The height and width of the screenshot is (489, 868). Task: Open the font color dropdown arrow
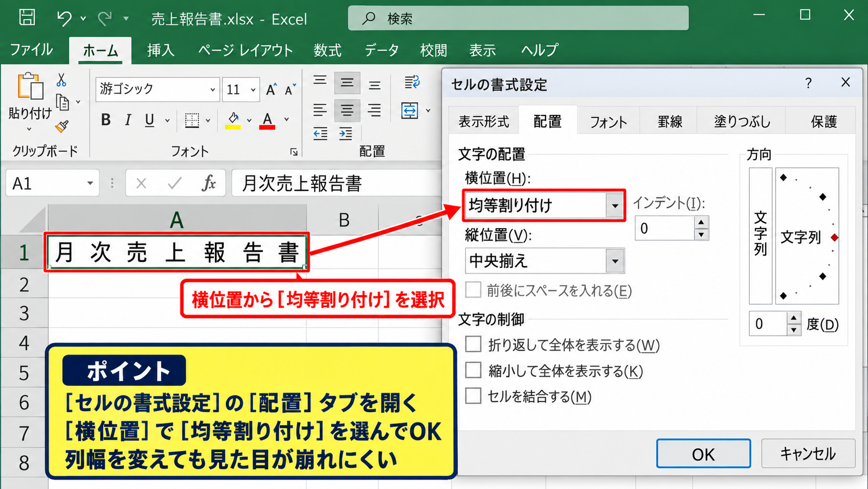click(286, 121)
